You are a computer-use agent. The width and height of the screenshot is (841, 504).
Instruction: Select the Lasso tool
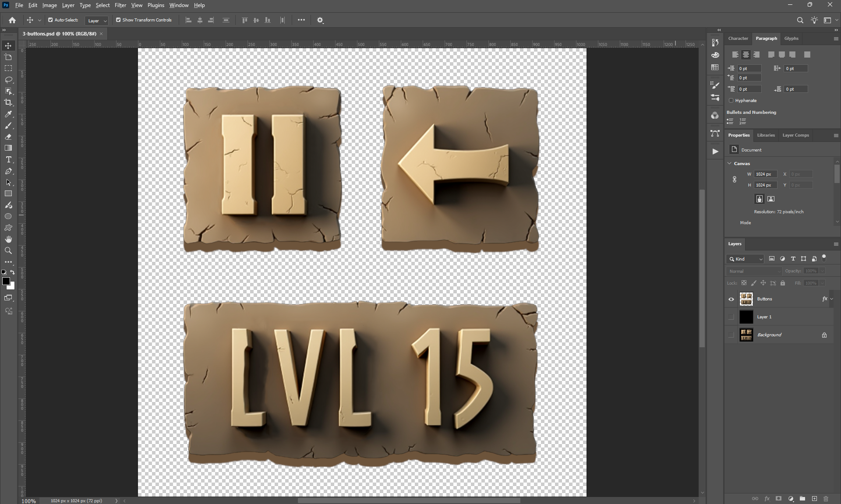(x=8, y=80)
